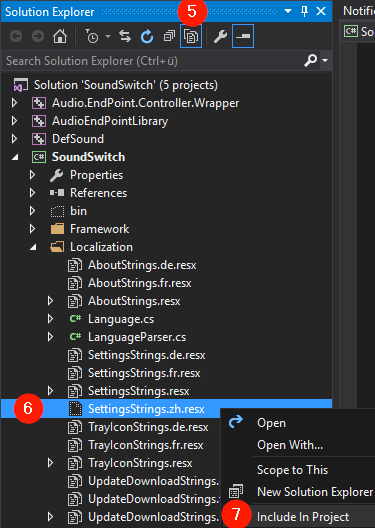Image resolution: width=375 pixels, height=528 pixels.
Task: Expand the Framework folder
Action: coord(33,229)
